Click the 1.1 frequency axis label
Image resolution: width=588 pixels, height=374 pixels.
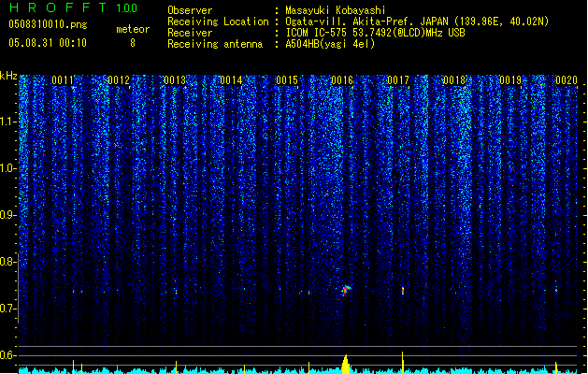[x=7, y=122]
